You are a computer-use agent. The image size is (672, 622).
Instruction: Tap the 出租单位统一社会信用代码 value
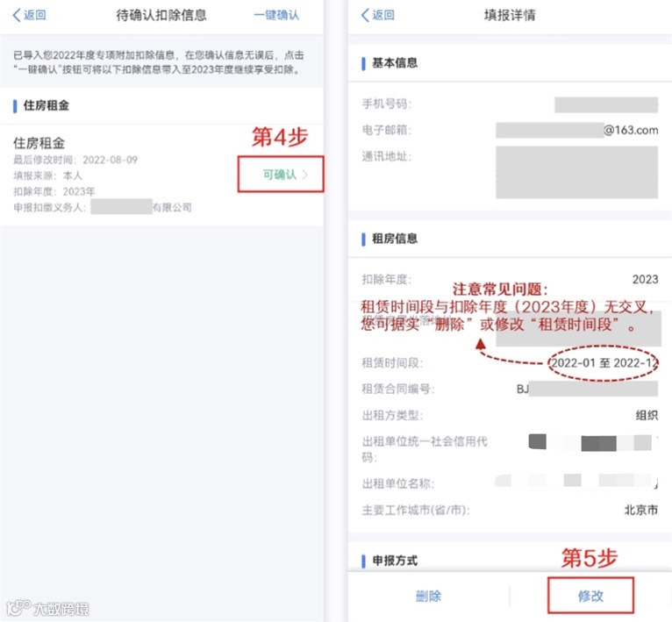[590, 442]
